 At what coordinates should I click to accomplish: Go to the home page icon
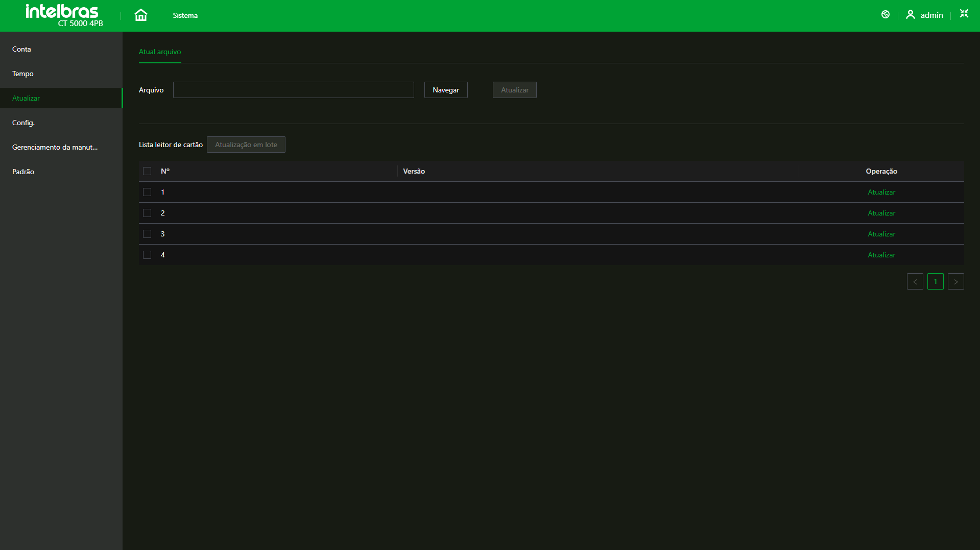pos(140,15)
